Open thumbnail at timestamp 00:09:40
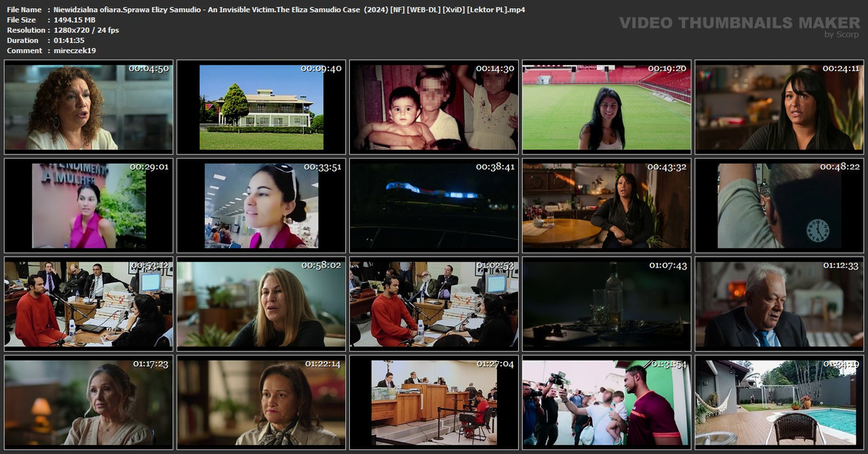Viewport: 868px width, 454px height. [x=261, y=107]
